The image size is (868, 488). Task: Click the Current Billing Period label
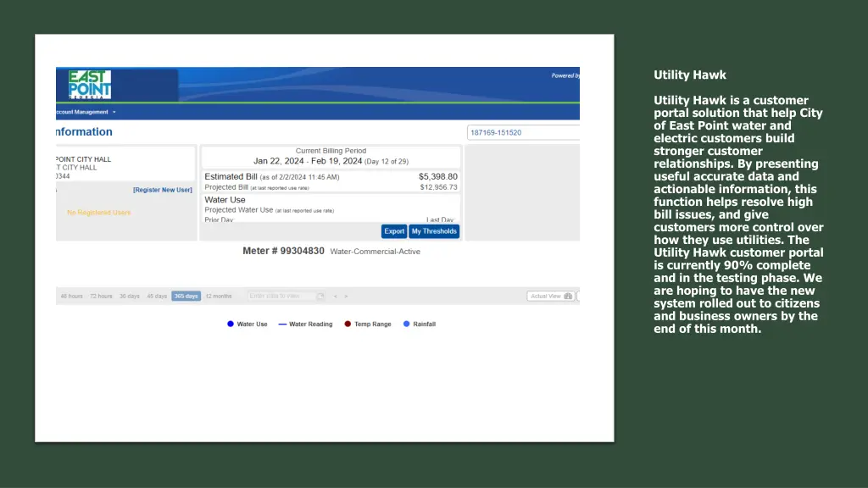(331, 151)
